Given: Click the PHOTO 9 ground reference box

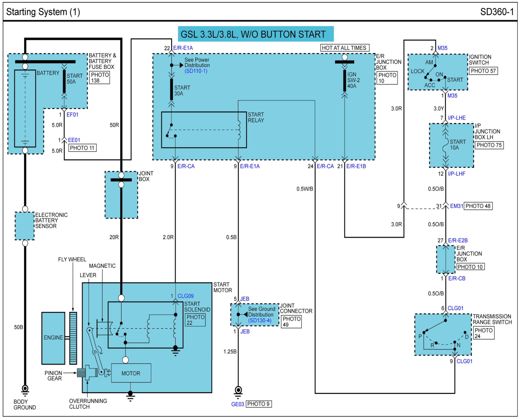Looking at the screenshot, I should (258, 404).
